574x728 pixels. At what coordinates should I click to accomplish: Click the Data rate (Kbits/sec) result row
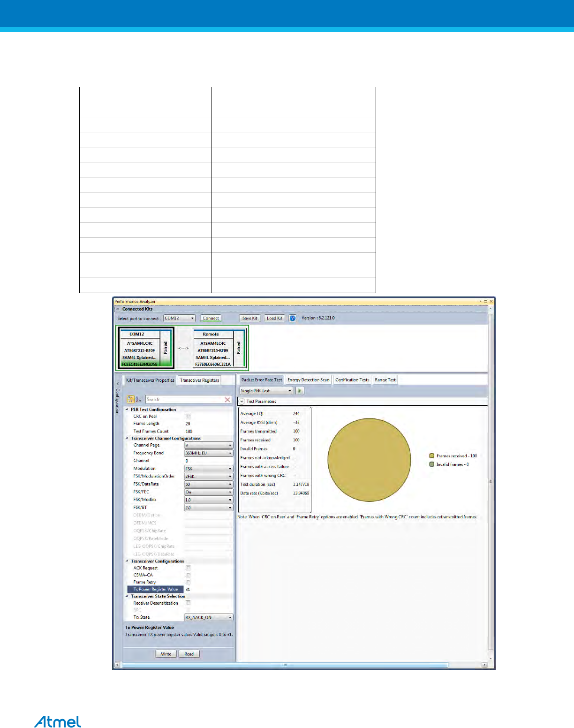(x=274, y=493)
